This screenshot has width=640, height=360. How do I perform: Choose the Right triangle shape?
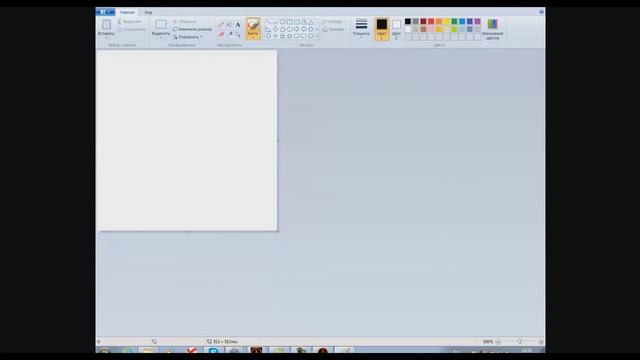[268, 29]
